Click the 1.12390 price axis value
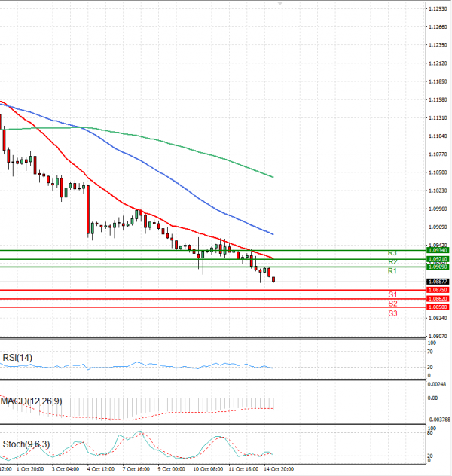The width and height of the screenshot is (452, 476). [438, 45]
